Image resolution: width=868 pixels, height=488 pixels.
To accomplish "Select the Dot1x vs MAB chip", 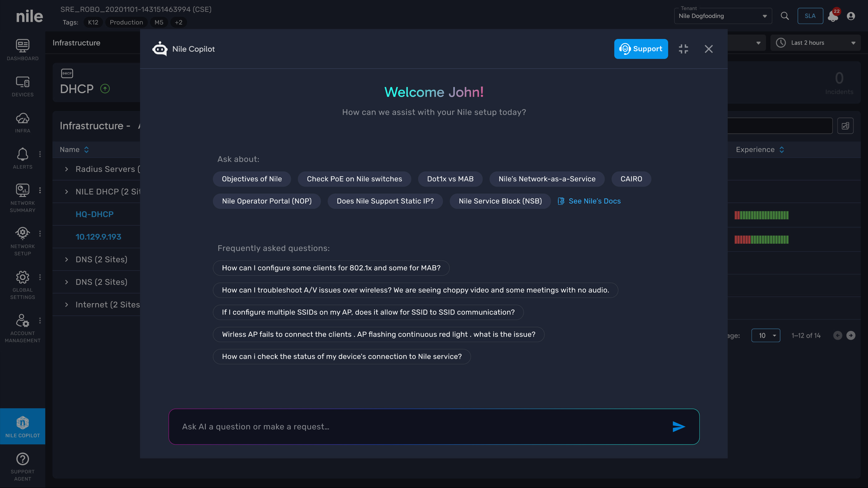I will (450, 179).
